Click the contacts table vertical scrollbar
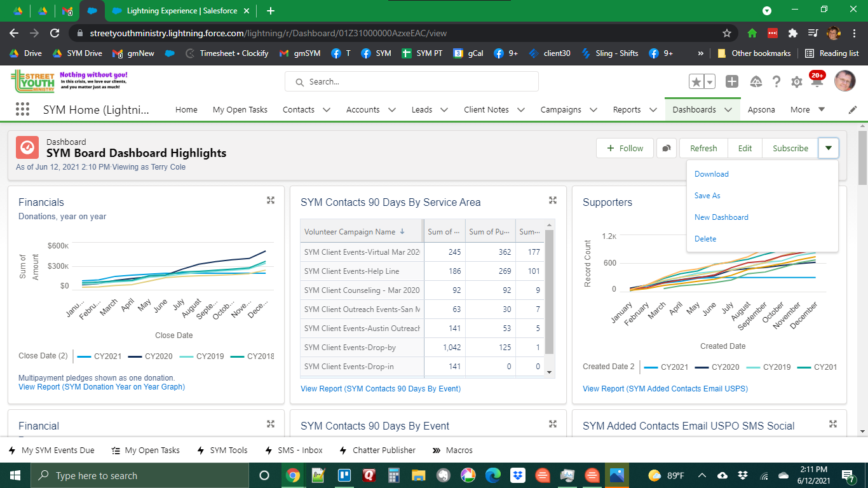Screen dimensions: 868x488 tap(550, 292)
